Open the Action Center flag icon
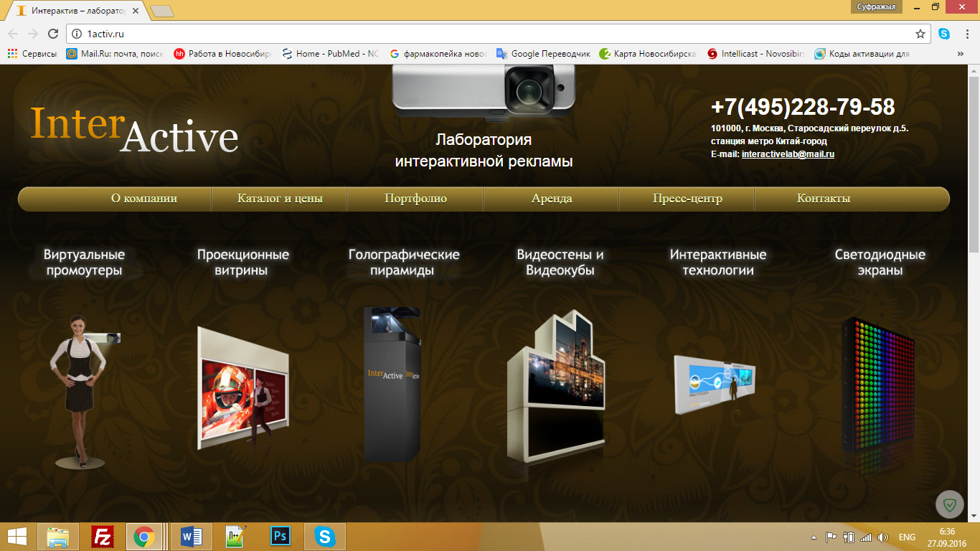Screen dimensions: 980x551 [x=831, y=537]
